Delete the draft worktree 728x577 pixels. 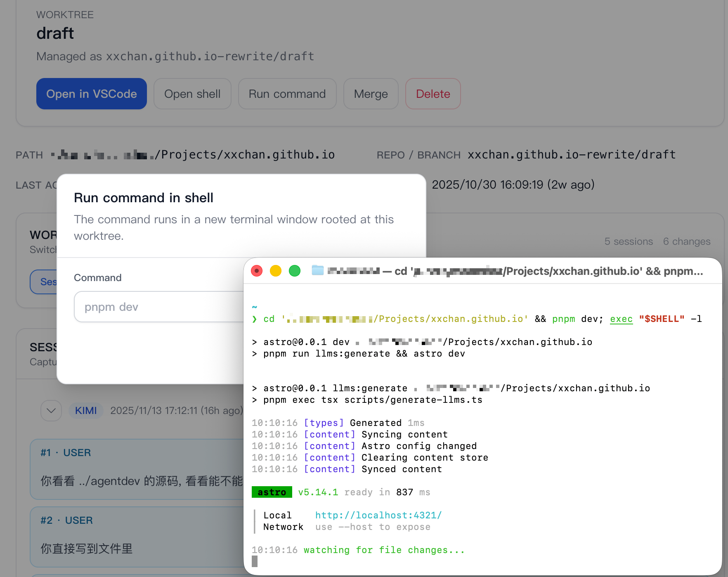coord(433,94)
